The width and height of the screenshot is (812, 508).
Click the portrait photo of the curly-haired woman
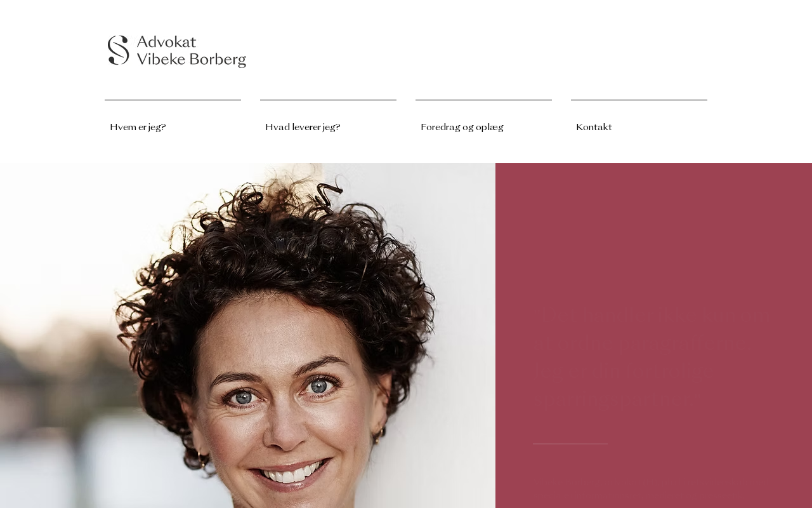pyautogui.click(x=247, y=335)
